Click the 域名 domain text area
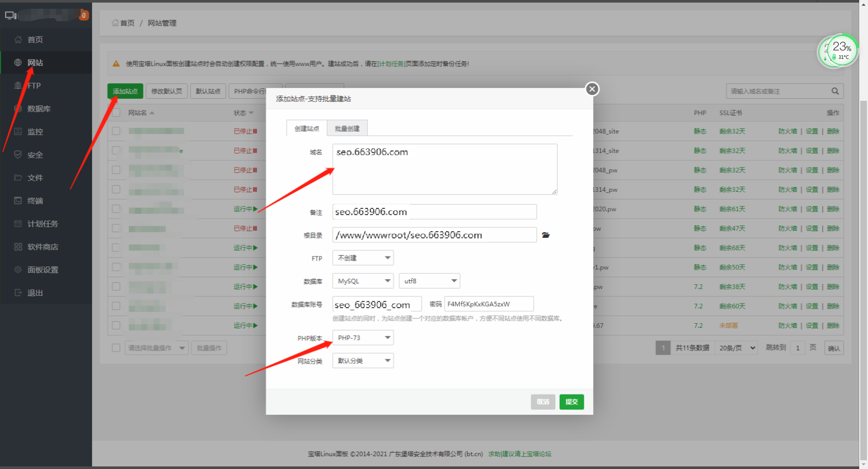Viewport: 868px width, 469px height. pos(444,170)
